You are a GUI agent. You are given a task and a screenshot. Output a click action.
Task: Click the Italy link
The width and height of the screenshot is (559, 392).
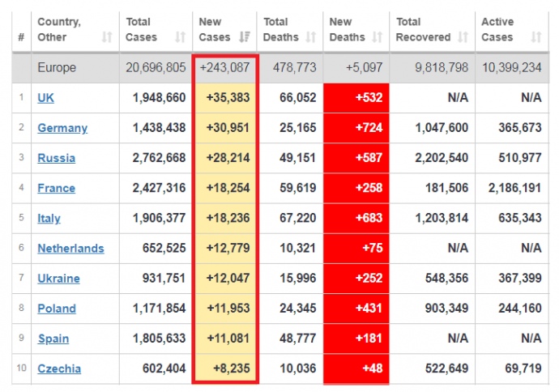[x=49, y=218]
